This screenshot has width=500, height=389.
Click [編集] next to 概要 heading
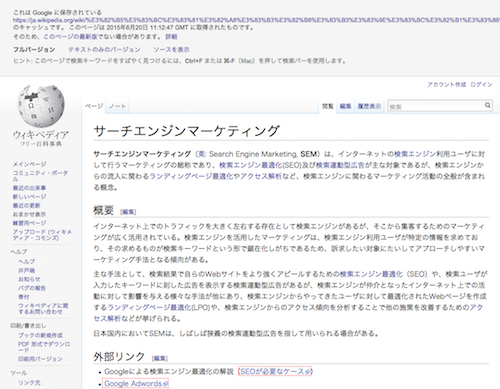[128, 212]
